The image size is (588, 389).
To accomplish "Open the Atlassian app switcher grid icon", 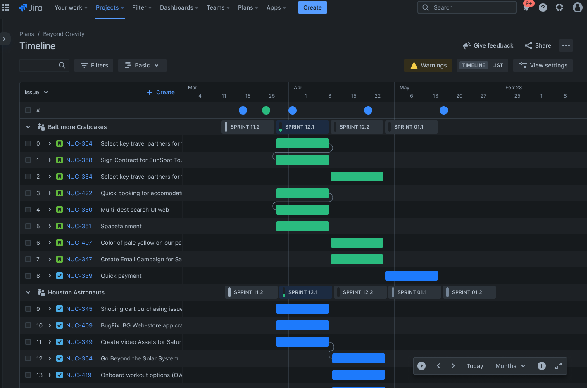I will click(x=6, y=7).
